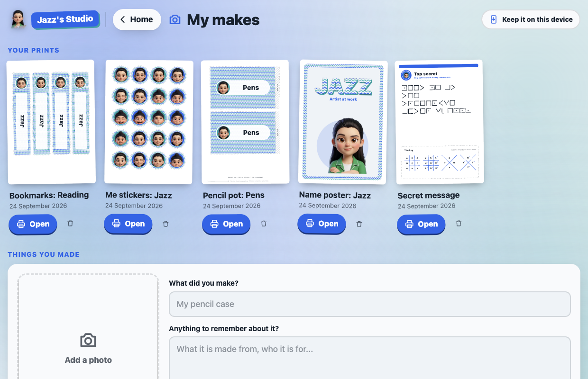Click the camera icon in Add a photo
The image size is (588, 379).
(x=88, y=340)
